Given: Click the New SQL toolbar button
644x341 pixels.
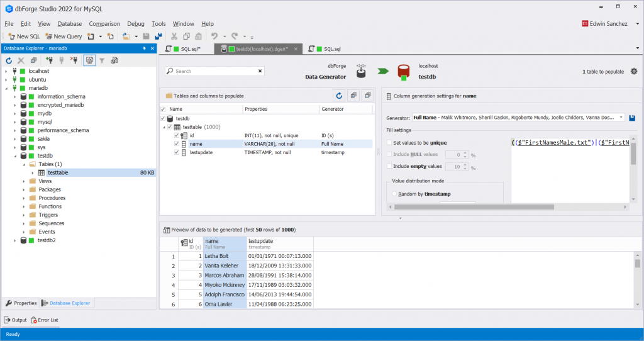Looking at the screenshot, I should 24,36.
